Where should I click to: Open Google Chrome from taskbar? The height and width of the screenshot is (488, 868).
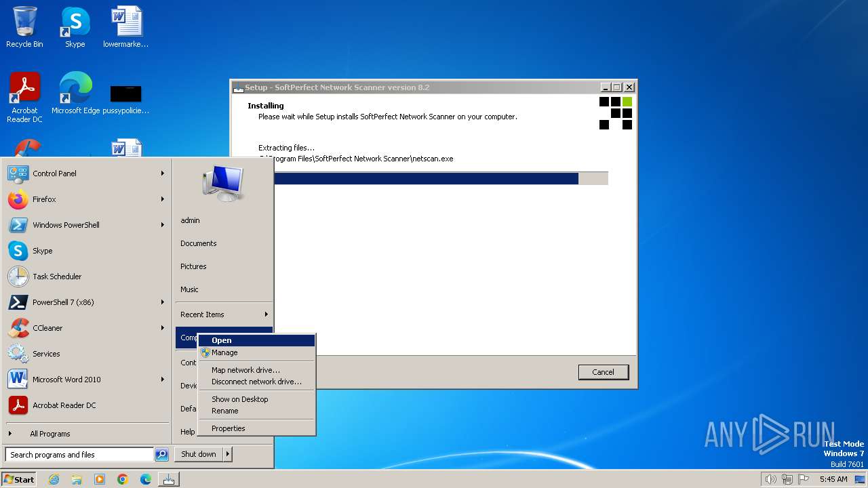point(123,479)
